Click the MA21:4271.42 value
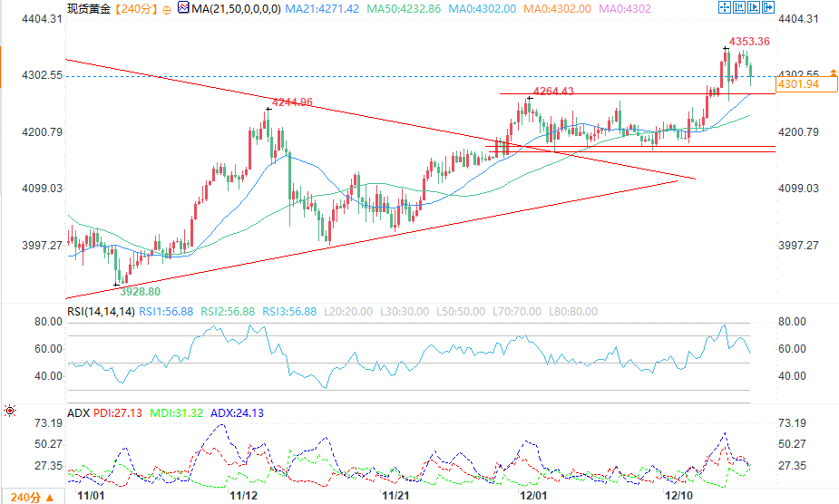 322,8
